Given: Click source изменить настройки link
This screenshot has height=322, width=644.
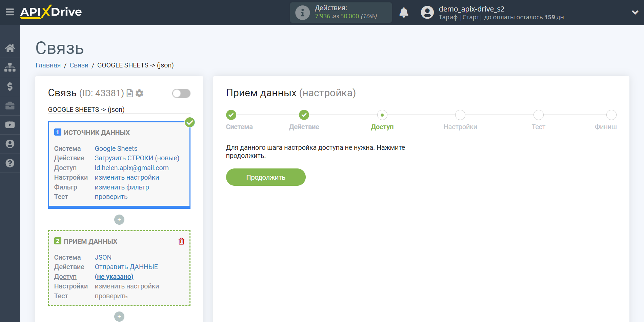Looking at the screenshot, I should tap(127, 177).
